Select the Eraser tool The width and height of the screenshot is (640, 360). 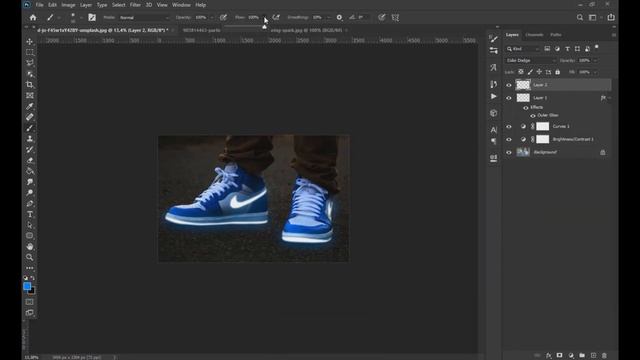pos(30,160)
